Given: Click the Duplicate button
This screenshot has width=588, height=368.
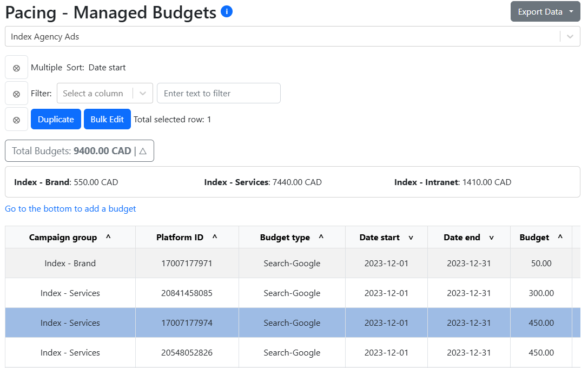Looking at the screenshot, I should [x=56, y=119].
